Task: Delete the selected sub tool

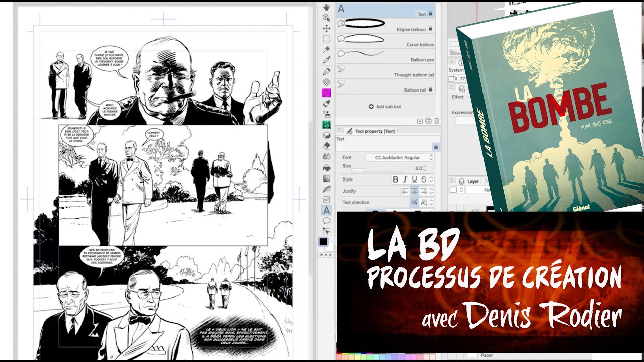Action: point(437,121)
